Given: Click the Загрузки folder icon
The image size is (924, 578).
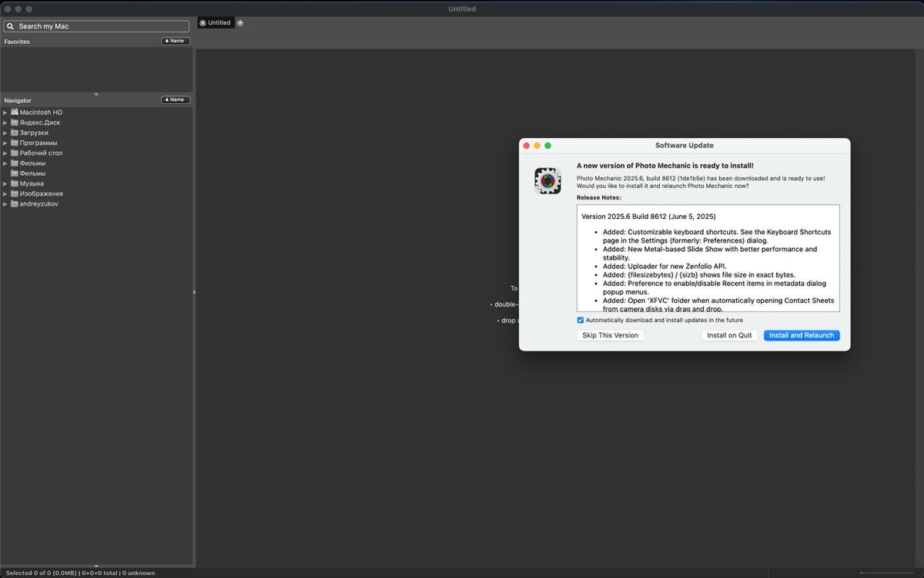Looking at the screenshot, I should point(14,133).
